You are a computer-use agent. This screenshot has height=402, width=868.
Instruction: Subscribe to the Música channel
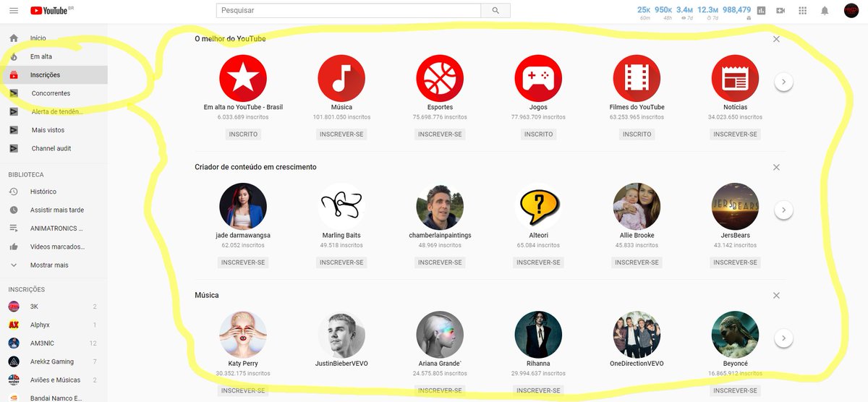[341, 134]
